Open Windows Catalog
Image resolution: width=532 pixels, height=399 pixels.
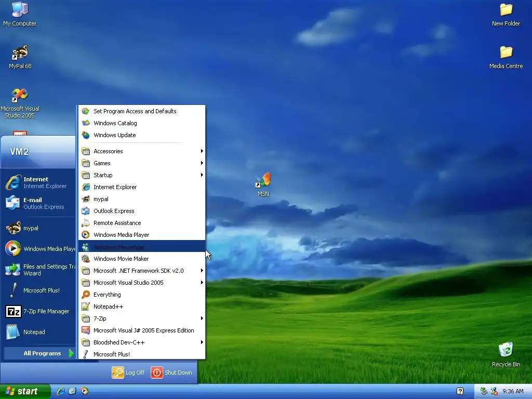[x=142, y=123]
